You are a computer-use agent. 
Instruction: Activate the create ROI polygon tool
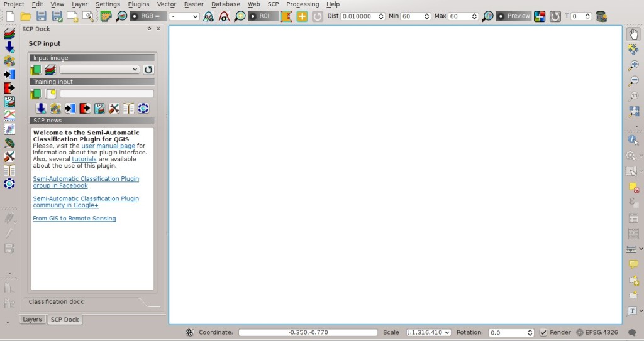click(x=286, y=16)
